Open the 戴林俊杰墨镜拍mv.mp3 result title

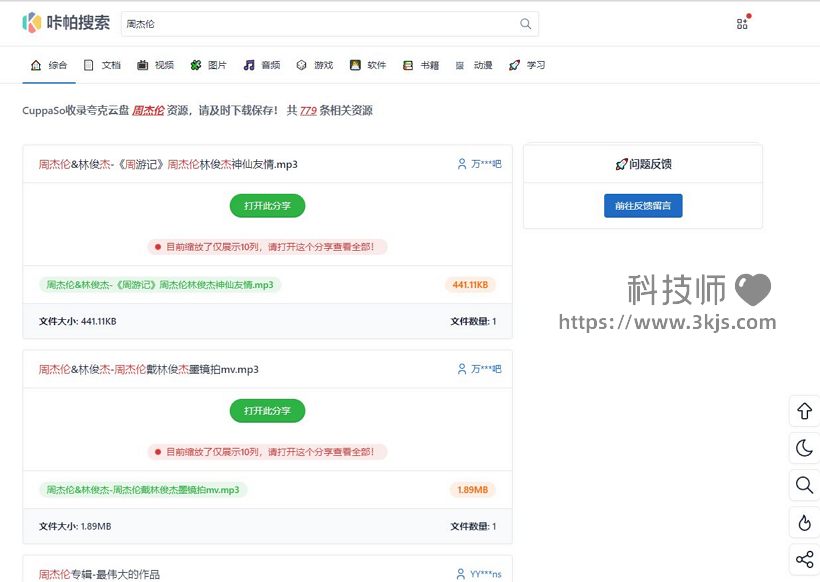pyautogui.click(x=149, y=369)
